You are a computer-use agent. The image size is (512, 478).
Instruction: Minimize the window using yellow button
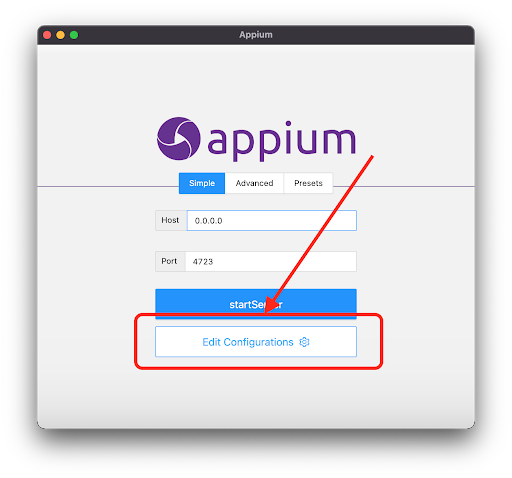pos(60,35)
